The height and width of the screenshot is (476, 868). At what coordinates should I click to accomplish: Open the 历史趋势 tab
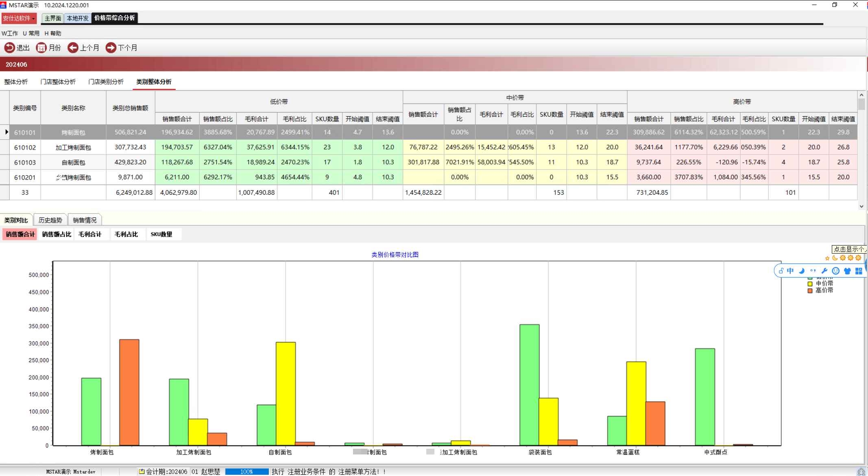click(50, 220)
